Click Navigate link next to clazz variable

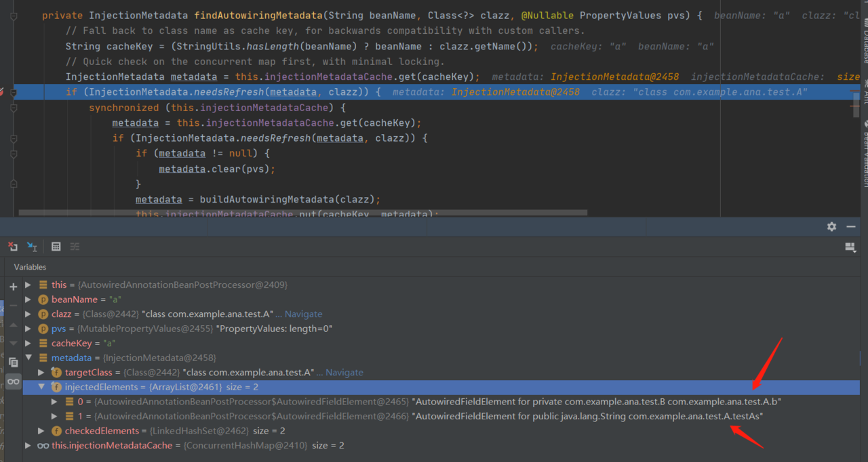pos(303,314)
